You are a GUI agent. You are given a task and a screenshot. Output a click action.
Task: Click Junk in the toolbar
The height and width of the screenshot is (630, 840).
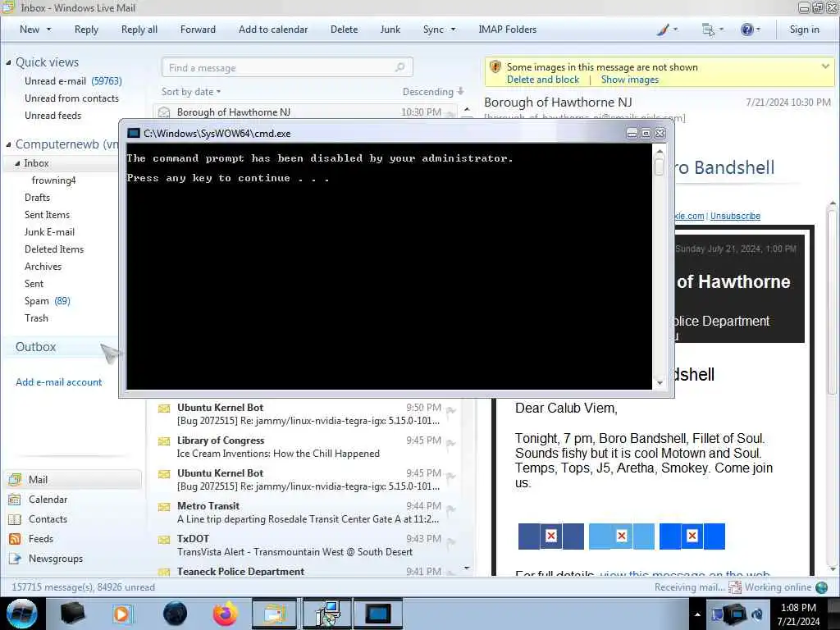click(390, 30)
